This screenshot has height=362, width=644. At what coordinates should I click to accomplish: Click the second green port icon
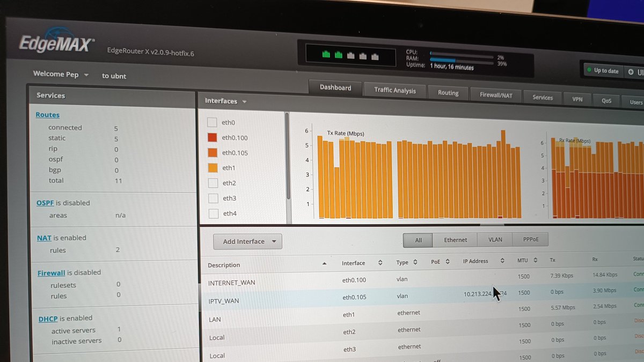click(338, 55)
